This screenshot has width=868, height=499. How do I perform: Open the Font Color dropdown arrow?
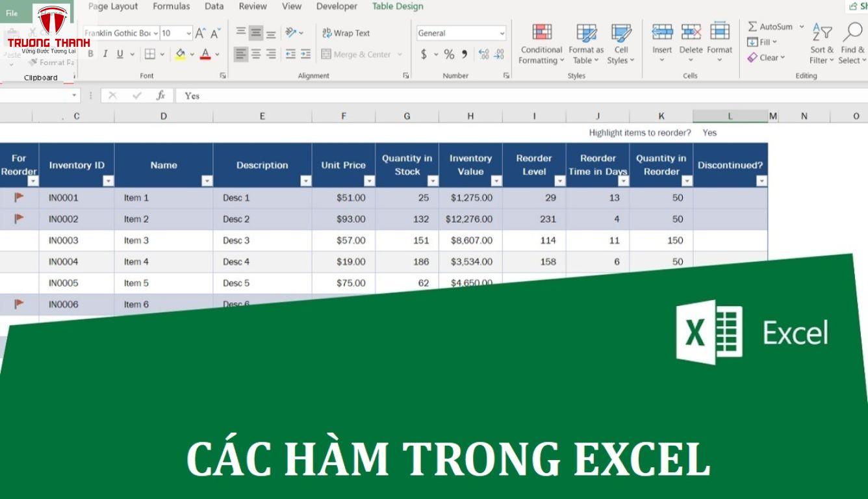pyautogui.click(x=218, y=55)
